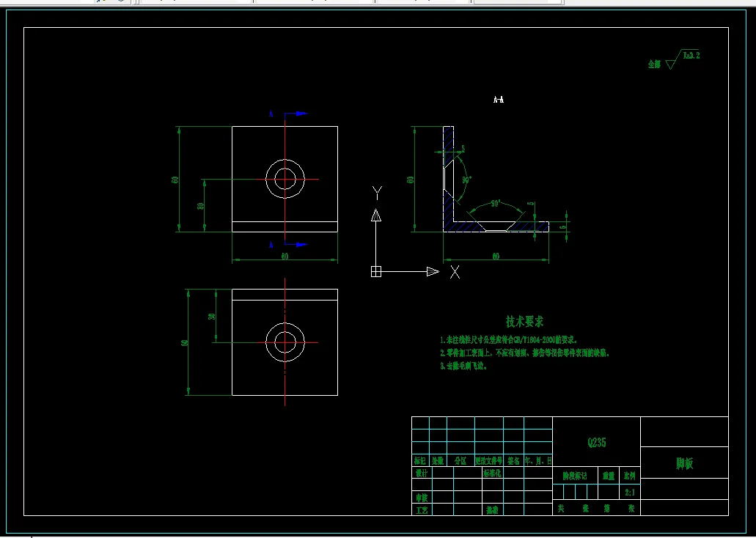Select the 60 height dimension beside upper plan view
This screenshot has width=756, height=538.
tap(175, 180)
